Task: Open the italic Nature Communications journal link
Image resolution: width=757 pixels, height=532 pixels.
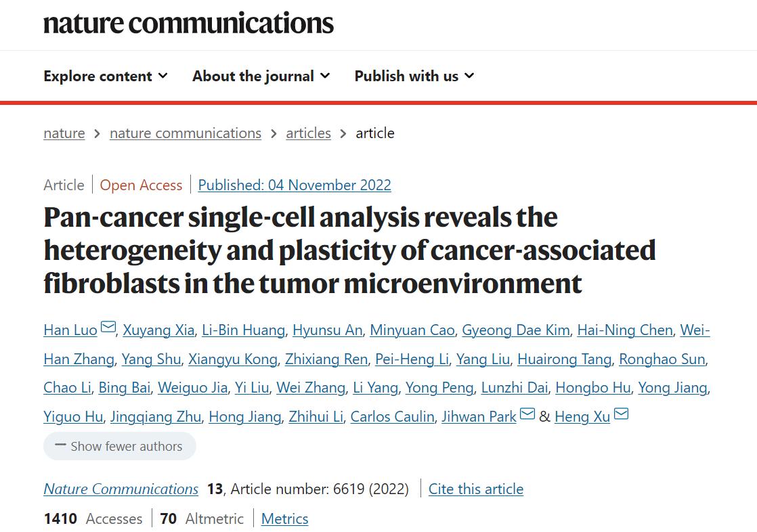Action: pos(121,489)
